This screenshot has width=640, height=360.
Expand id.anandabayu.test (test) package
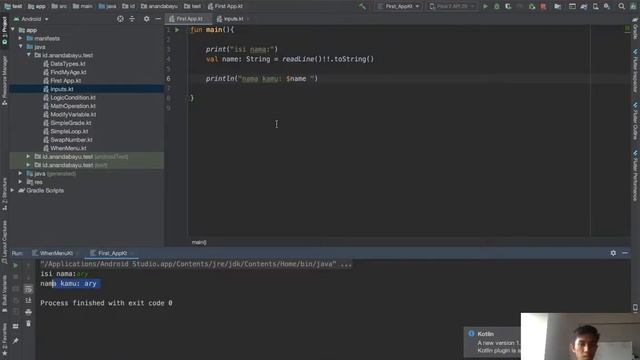(28, 165)
